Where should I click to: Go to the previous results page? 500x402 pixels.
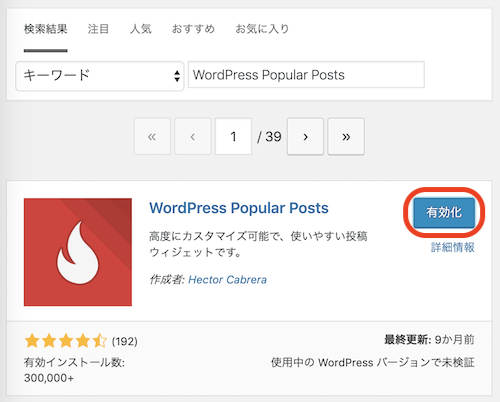[193, 136]
